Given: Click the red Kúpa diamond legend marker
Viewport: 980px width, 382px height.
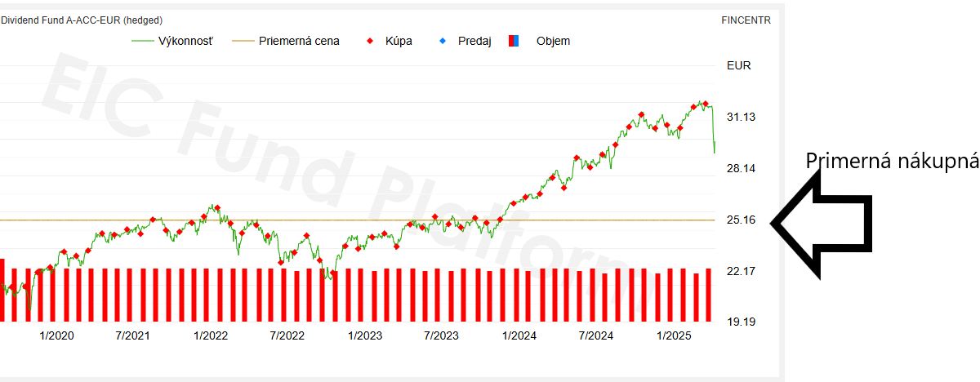Looking at the screenshot, I should coord(370,41).
